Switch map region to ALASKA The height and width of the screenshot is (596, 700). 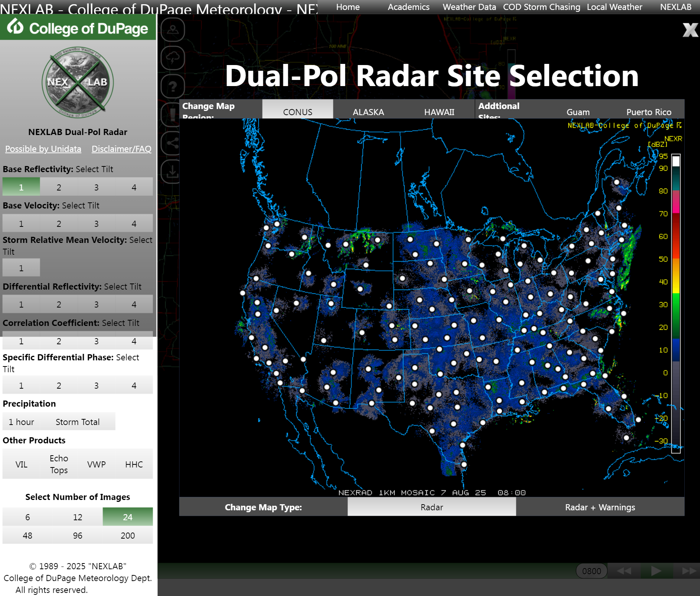click(x=369, y=109)
